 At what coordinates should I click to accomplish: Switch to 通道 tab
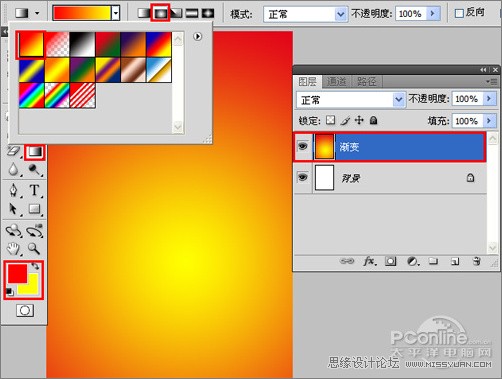(336, 81)
